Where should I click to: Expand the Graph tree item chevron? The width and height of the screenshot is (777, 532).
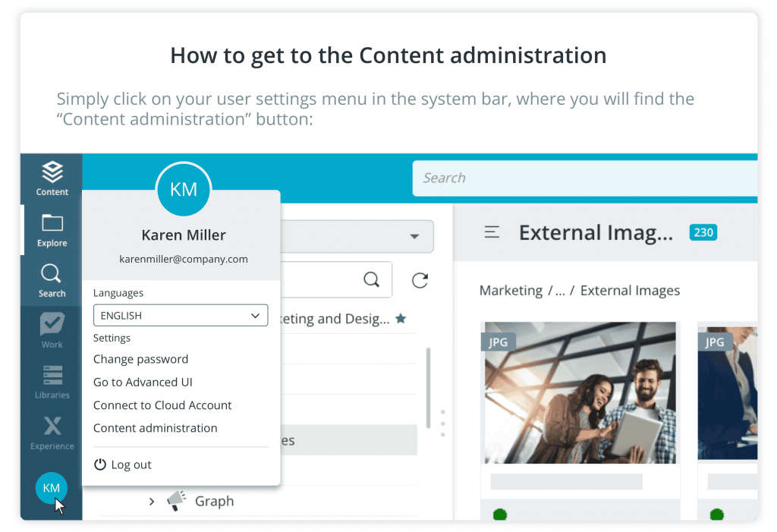coord(152,501)
